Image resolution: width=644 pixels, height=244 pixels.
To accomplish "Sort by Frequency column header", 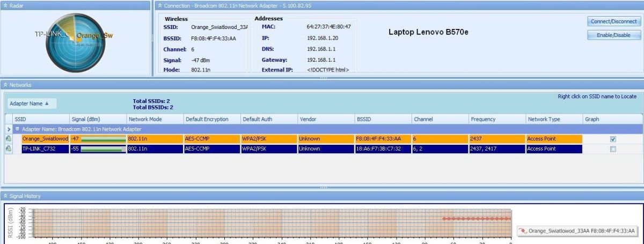I will [x=497, y=119].
